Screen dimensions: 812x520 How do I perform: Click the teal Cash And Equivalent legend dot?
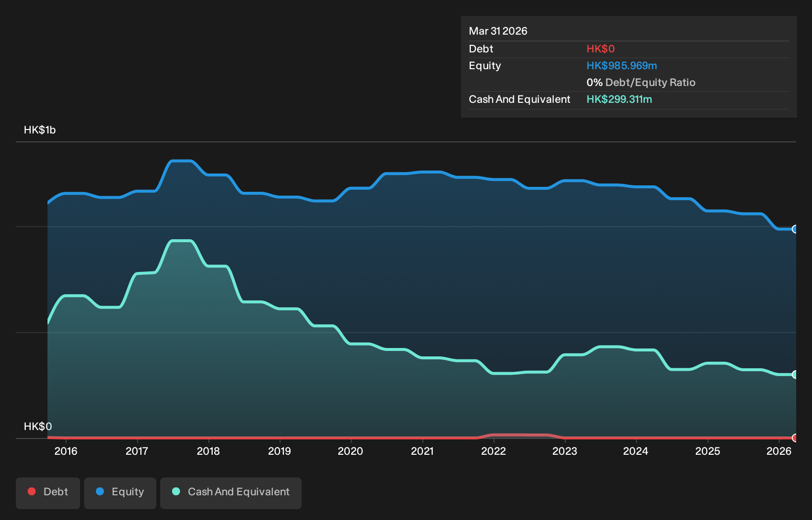tap(176, 491)
